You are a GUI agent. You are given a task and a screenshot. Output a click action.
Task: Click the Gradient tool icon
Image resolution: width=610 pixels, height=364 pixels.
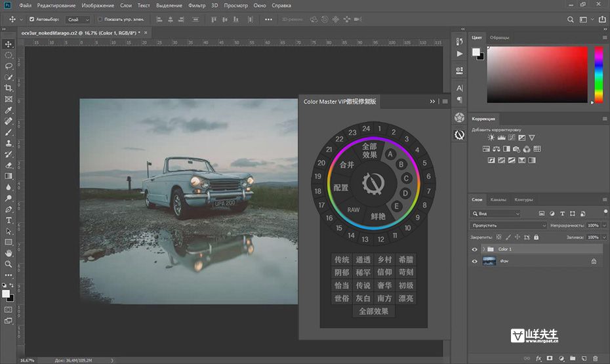click(9, 176)
